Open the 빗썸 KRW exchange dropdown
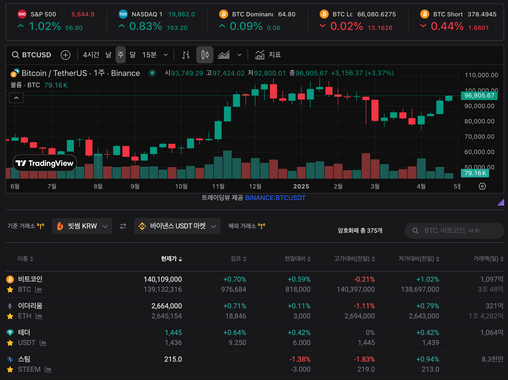The height and width of the screenshot is (380, 508). pyautogui.click(x=82, y=226)
